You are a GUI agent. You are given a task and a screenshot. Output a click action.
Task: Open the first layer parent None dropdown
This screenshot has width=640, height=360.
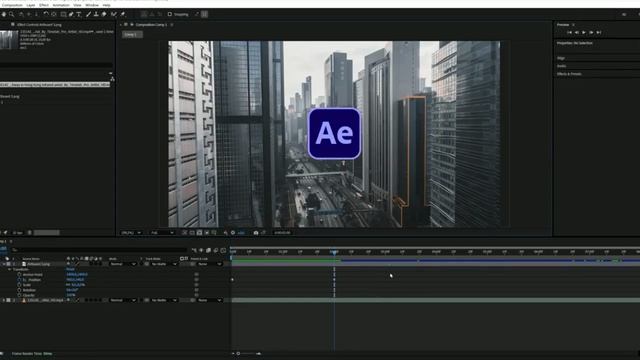[x=209, y=264]
